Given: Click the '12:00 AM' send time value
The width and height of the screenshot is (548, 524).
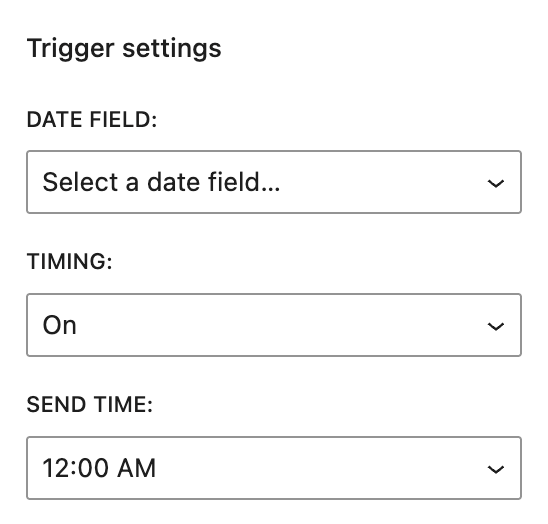Looking at the screenshot, I should point(99,468).
